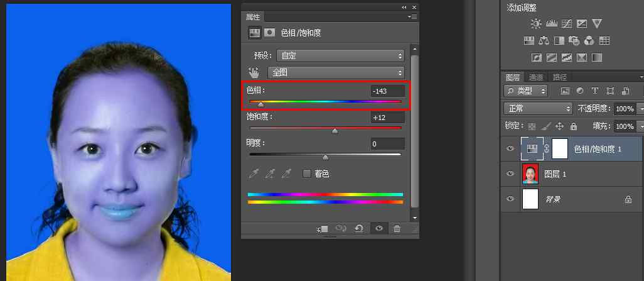
Task: Enable the Colorize (着色) checkbox
Action: pos(307,174)
